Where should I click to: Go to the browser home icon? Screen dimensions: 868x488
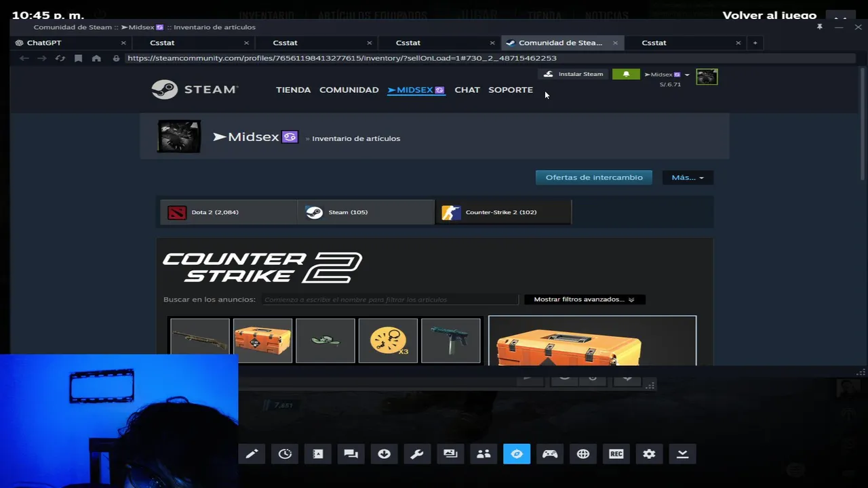(x=96, y=58)
